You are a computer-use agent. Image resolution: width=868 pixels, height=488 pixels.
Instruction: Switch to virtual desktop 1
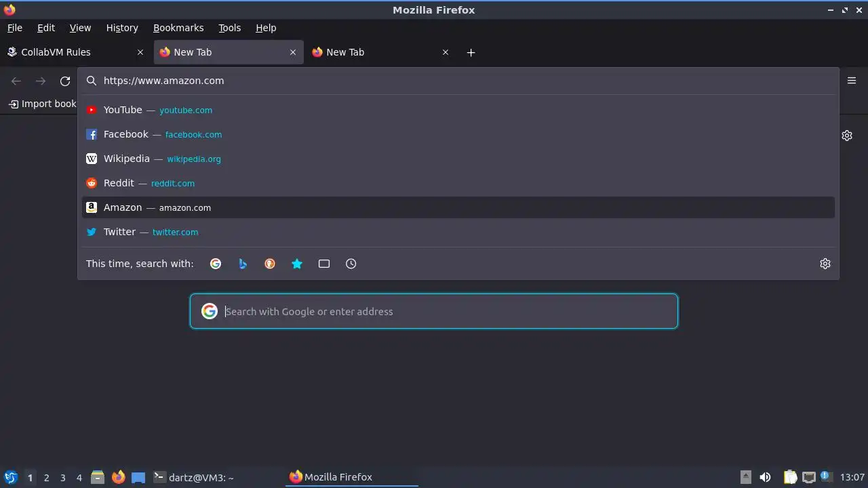pos(30,477)
